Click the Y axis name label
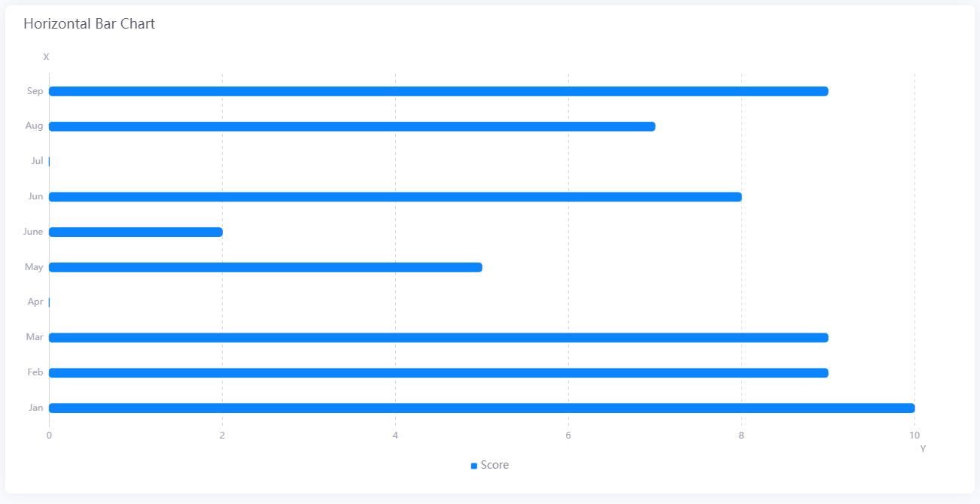The image size is (980, 504). pyautogui.click(x=923, y=449)
